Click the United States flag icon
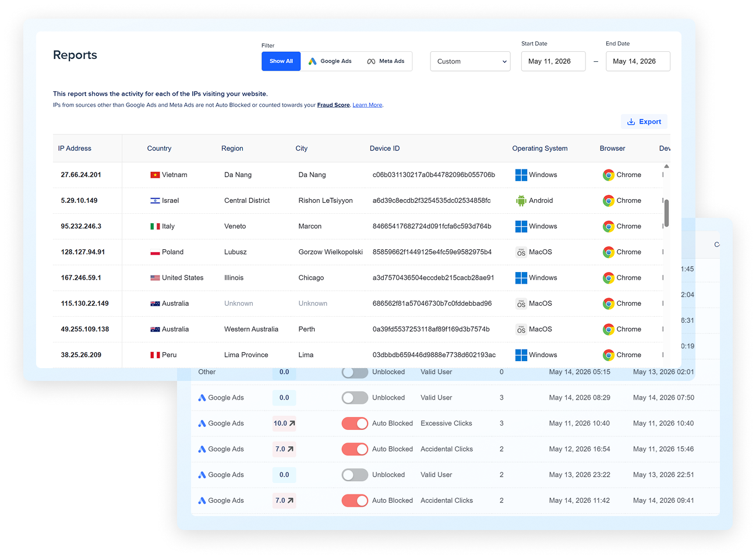The height and width of the screenshot is (558, 756). pyautogui.click(x=155, y=278)
